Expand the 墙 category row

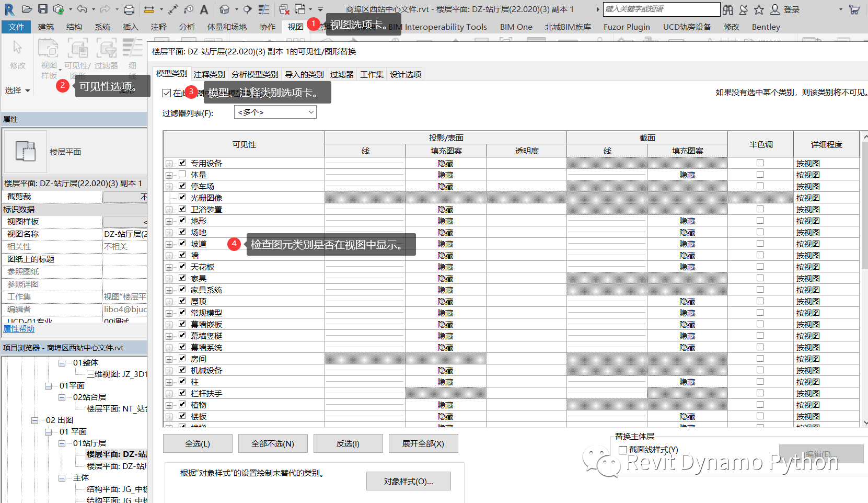[x=169, y=256]
